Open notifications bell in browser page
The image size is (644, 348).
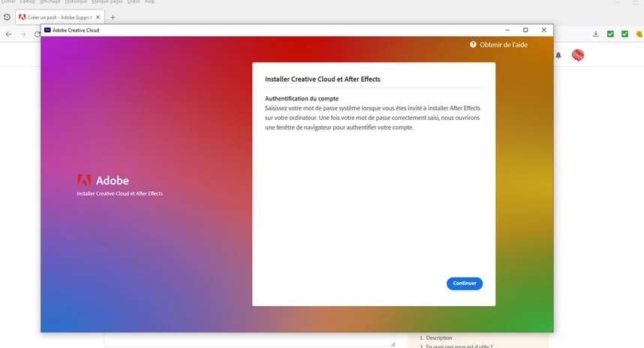pyautogui.click(x=558, y=55)
